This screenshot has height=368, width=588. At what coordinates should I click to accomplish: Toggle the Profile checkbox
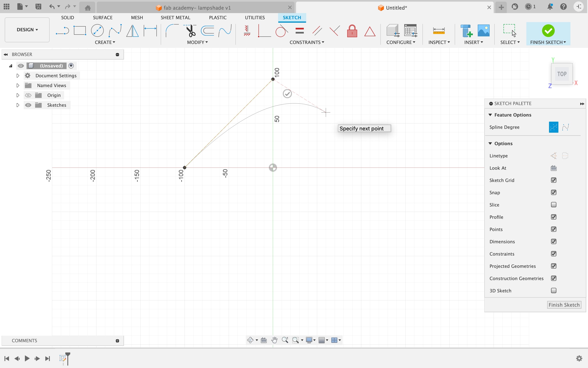553,217
